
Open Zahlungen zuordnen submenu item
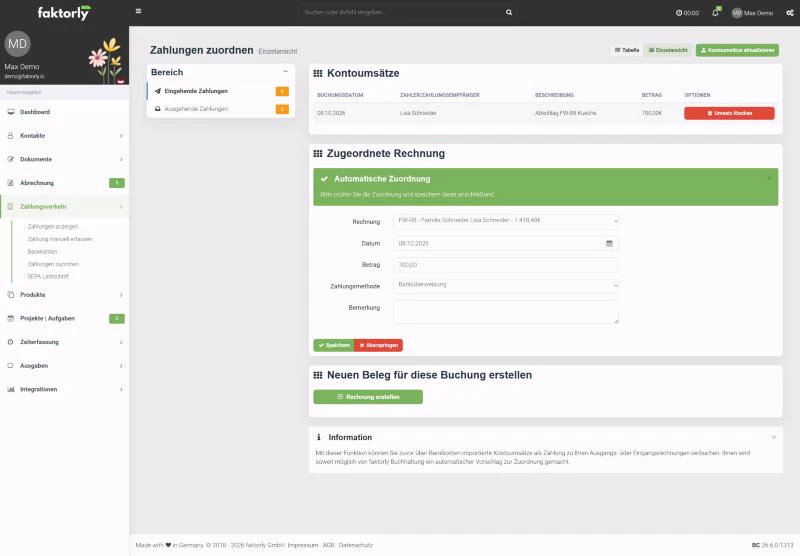click(53, 264)
